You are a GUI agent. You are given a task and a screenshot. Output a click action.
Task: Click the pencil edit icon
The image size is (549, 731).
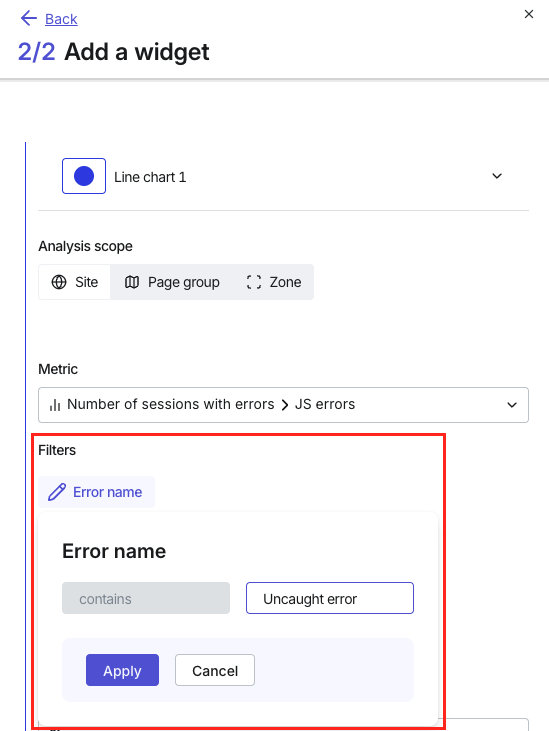tap(57, 492)
